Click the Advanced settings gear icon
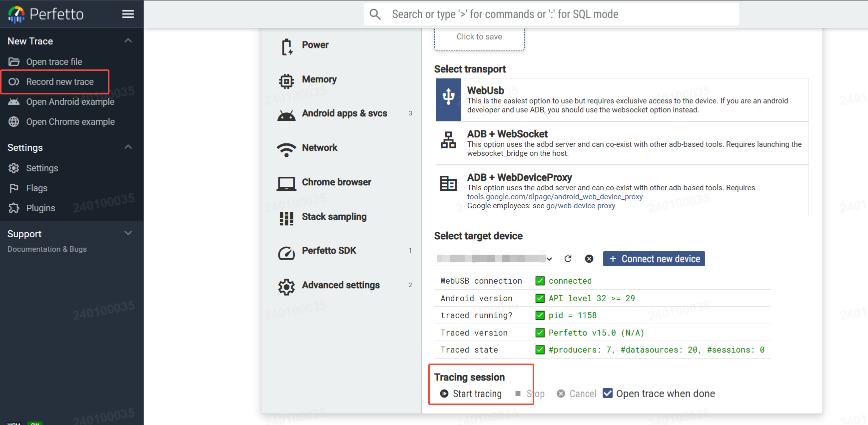The image size is (868, 425). (x=286, y=287)
